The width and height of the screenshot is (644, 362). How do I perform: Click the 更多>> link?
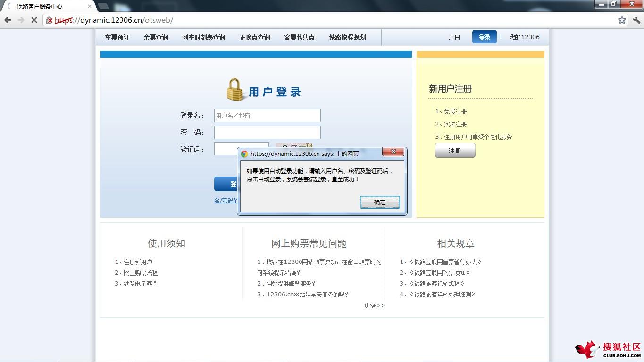click(374, 305)
